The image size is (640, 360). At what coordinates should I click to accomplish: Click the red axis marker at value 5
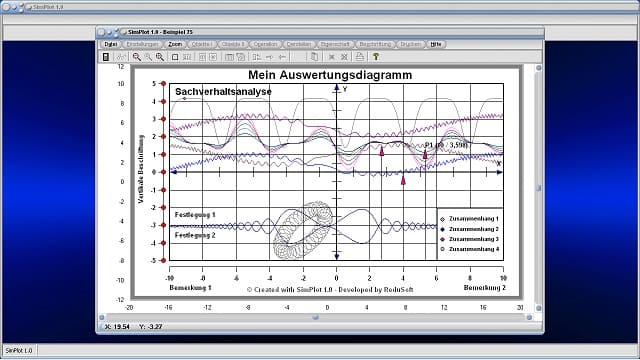(x=163, y=84)
